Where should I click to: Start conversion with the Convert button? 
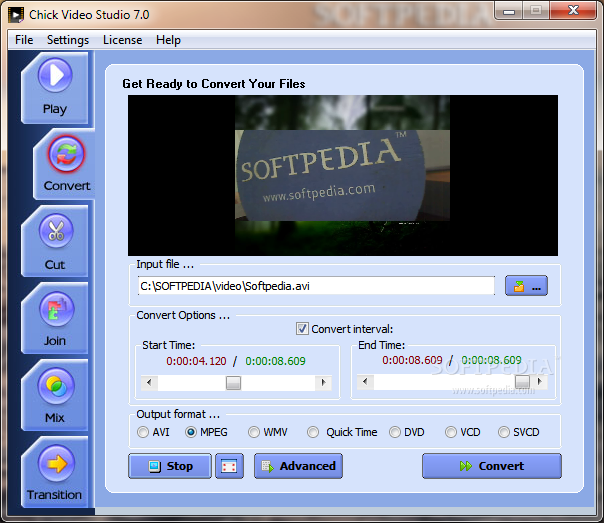coord(492,466)
